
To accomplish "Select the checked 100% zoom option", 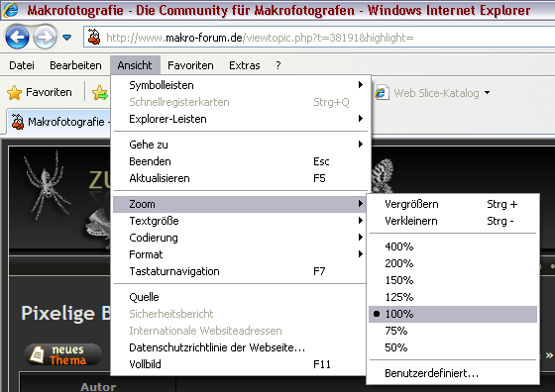I will [453, 314].
